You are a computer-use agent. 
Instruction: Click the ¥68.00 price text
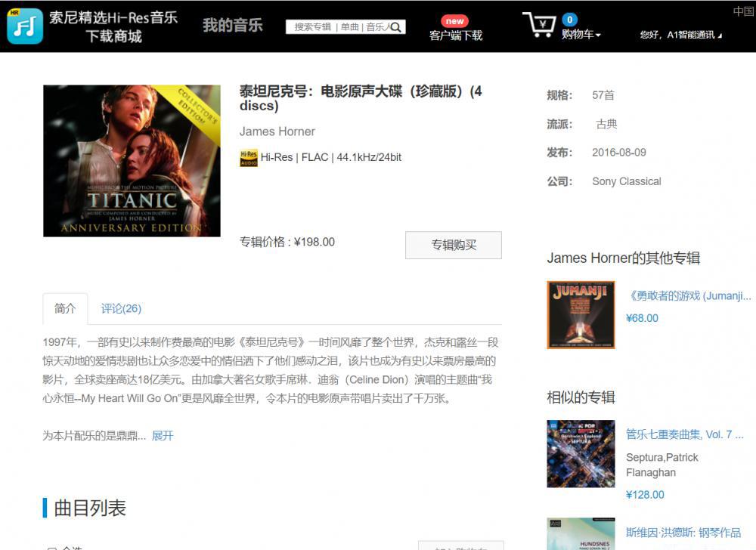point(642,318)
